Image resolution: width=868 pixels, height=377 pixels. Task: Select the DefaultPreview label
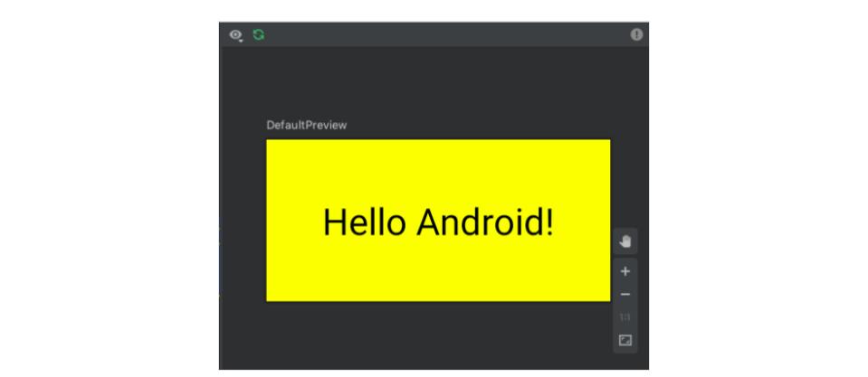[x=306, y=125]
